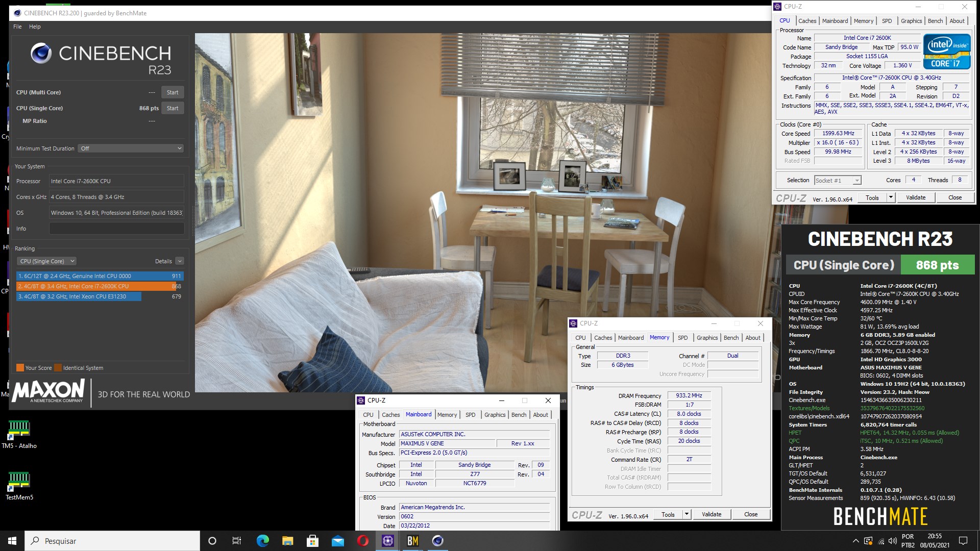Click the 868 pts score in BenchMate panel
The image size is (980, 551).
coord(937,265)
